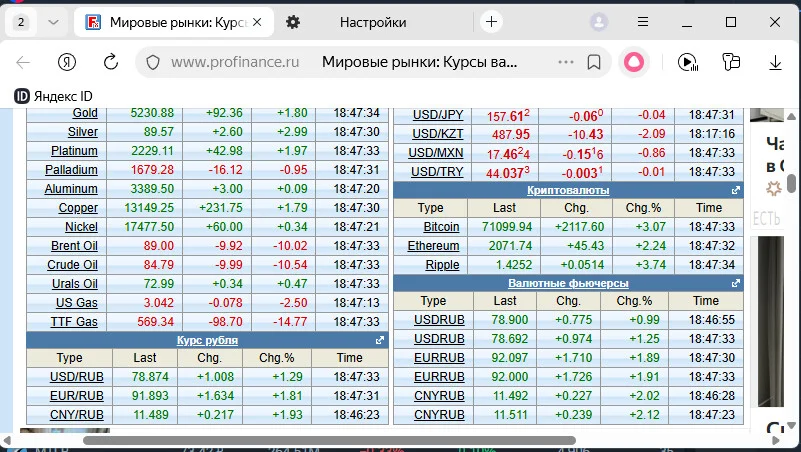Open the browser hamburger menu
The width and height of the screenshot is (801, 452).
pyautogui.click(x=643, y=22)
